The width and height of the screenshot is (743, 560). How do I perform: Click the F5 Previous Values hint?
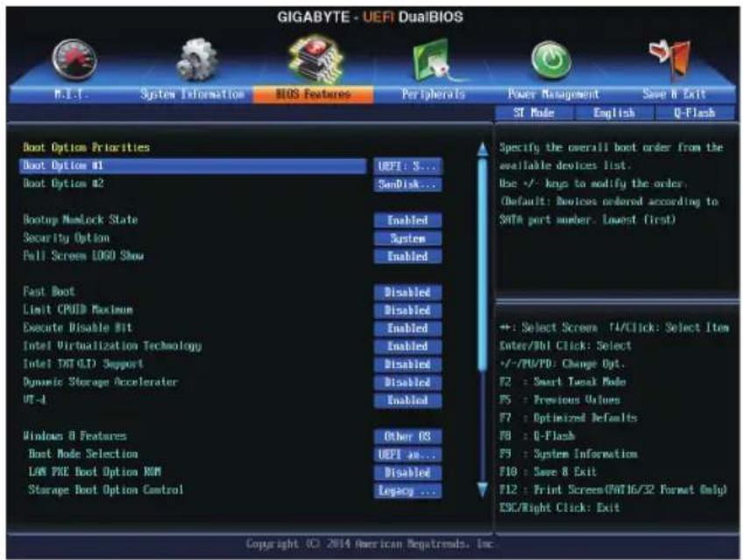pos(560,400)
